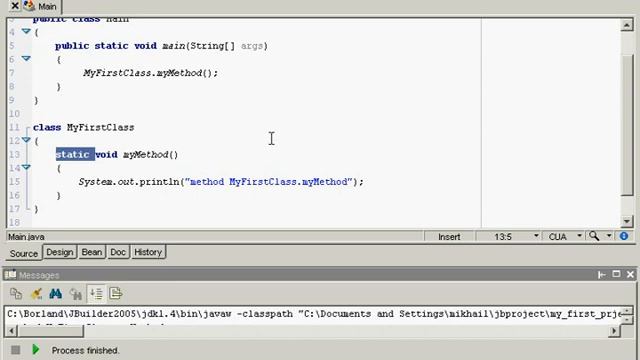The height and width of the screenshot is (360, 640).
Task: Toggle the Insert mode indicator in status bar
Action: pyautogui.click(x=449, y=237)
